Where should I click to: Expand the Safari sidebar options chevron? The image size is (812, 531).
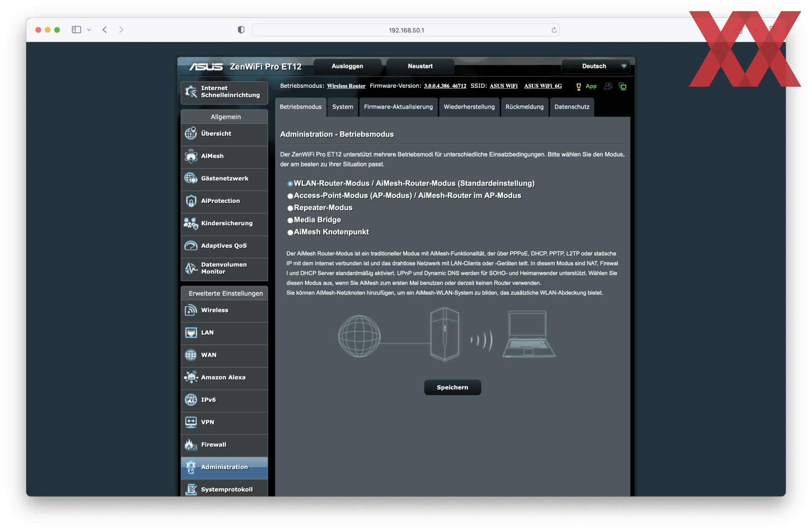pos(89,30)
